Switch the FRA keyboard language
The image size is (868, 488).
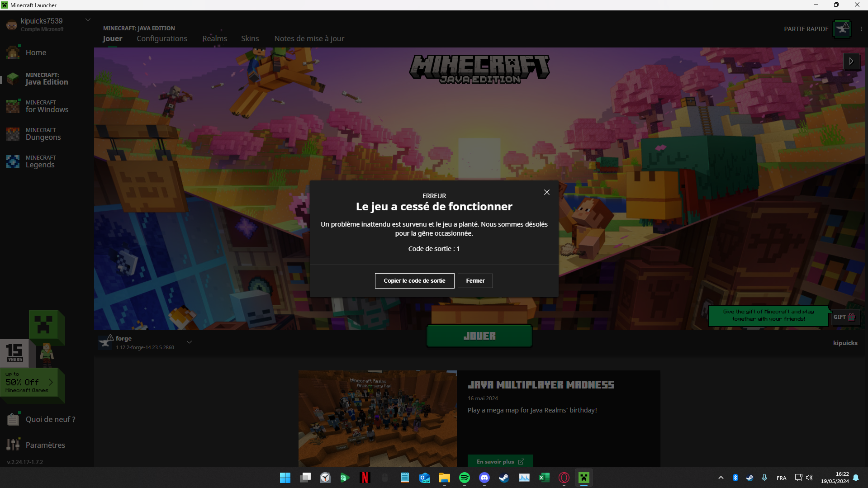(781, 478)
